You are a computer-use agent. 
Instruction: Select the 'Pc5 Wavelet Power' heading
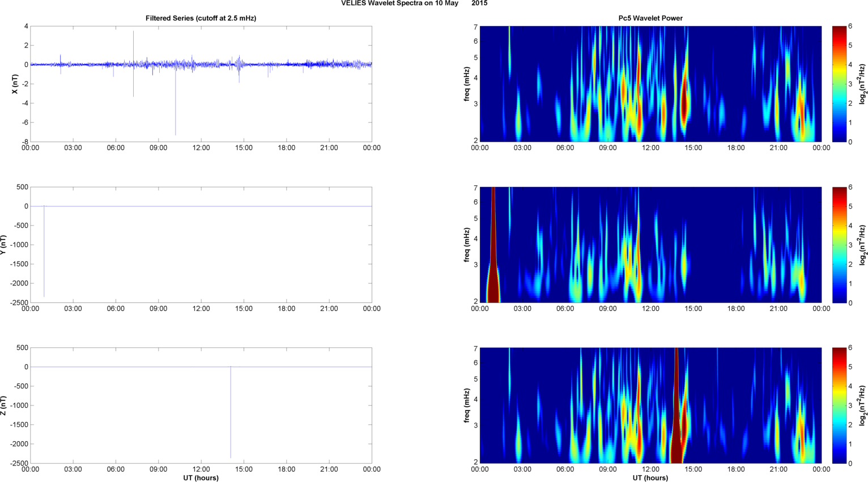pyautogui.click(x=650, y=18)
